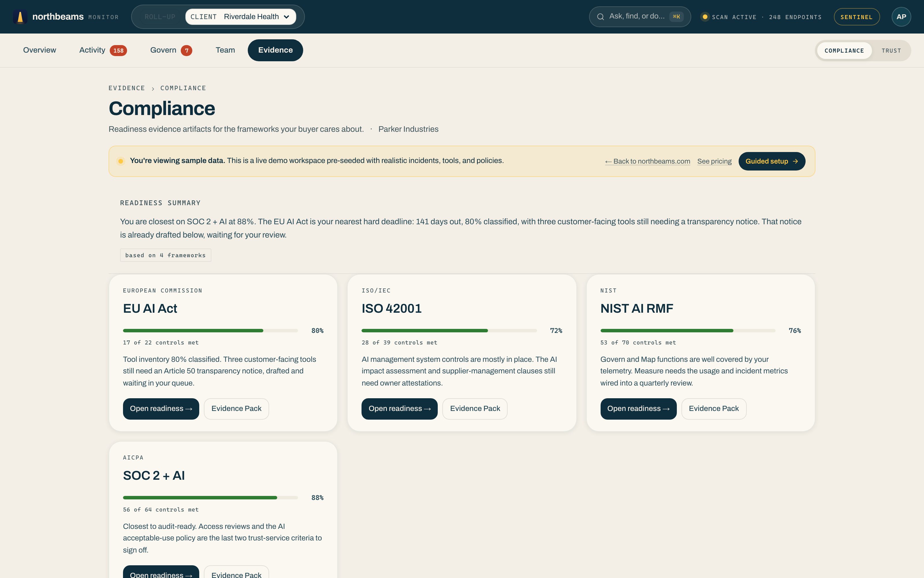Click the Activity 158 count badge
Screen dimensions: 924x578
[118, 51]
